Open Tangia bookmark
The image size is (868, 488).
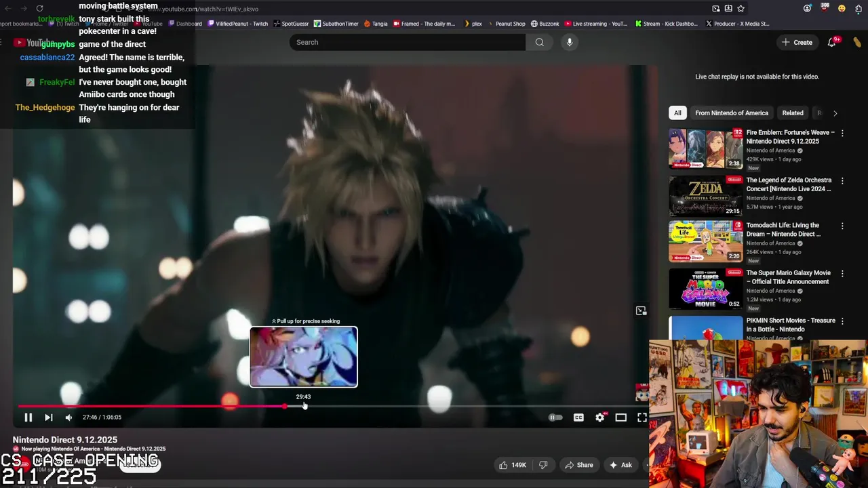coord(376,24)
